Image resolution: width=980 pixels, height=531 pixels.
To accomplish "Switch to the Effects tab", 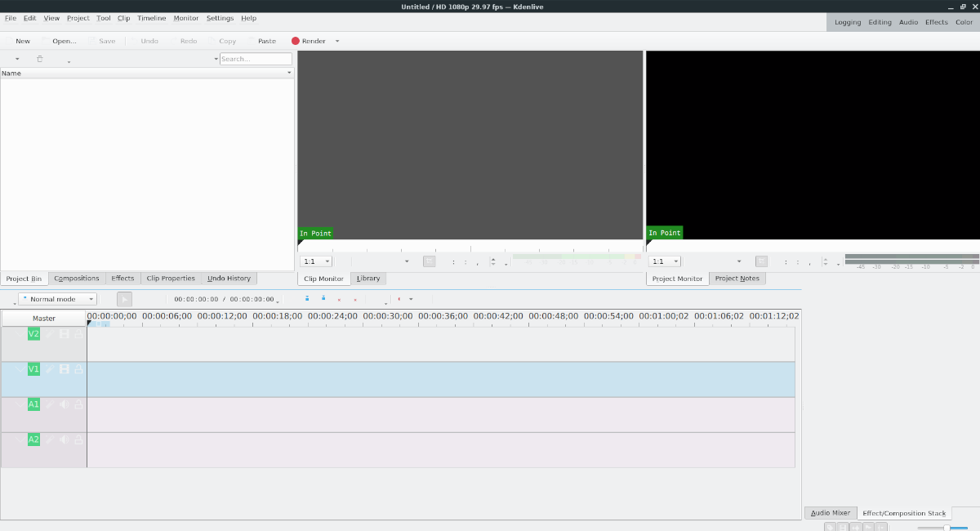I will coord(122,279).
